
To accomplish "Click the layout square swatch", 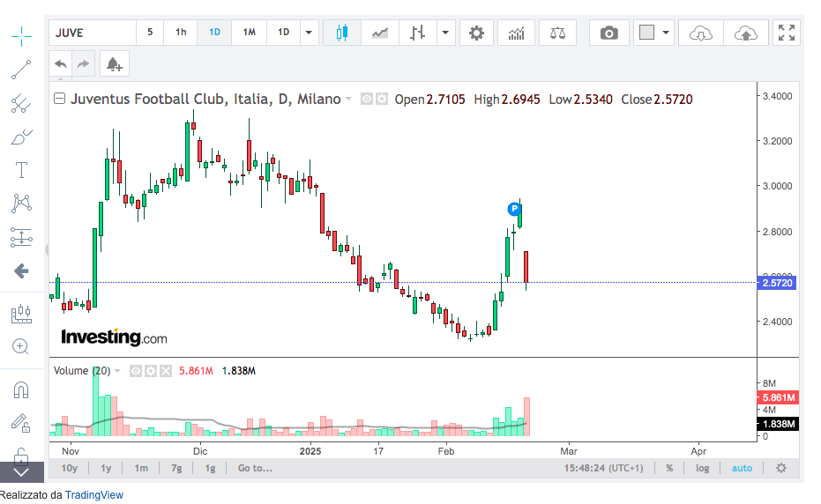I will (646, 33).
